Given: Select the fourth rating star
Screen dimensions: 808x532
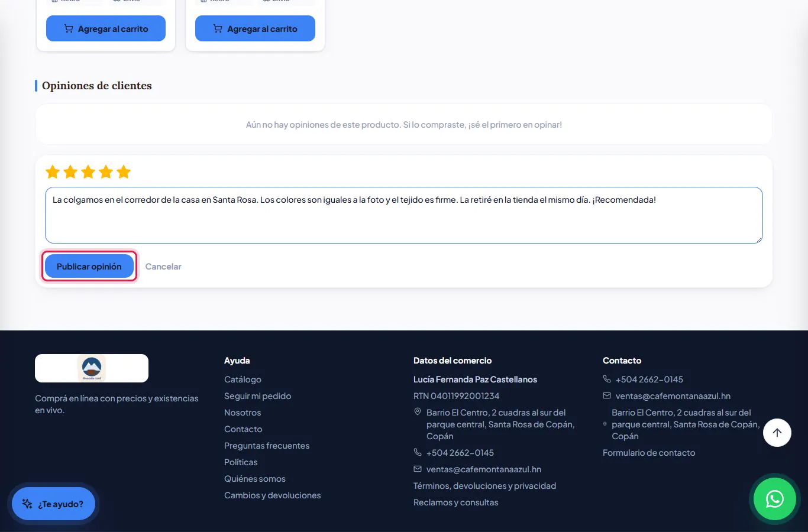Looking at the screenshot, I should click(106, 172).
